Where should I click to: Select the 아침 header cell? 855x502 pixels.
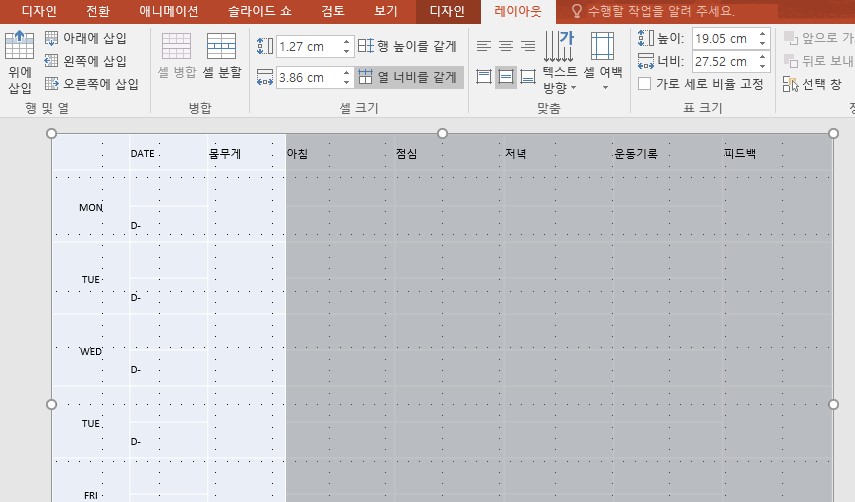(x=340, y=153)
